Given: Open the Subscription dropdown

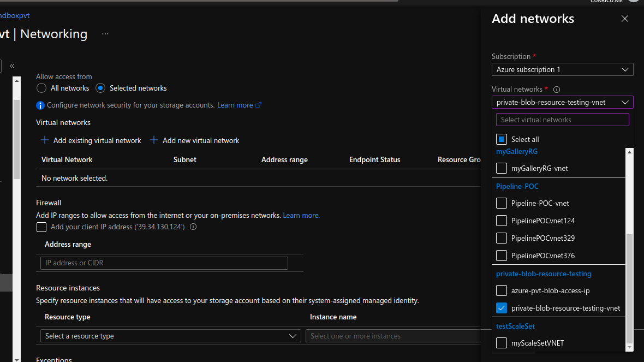Looking at the screenshot, I should coord(562,69).
